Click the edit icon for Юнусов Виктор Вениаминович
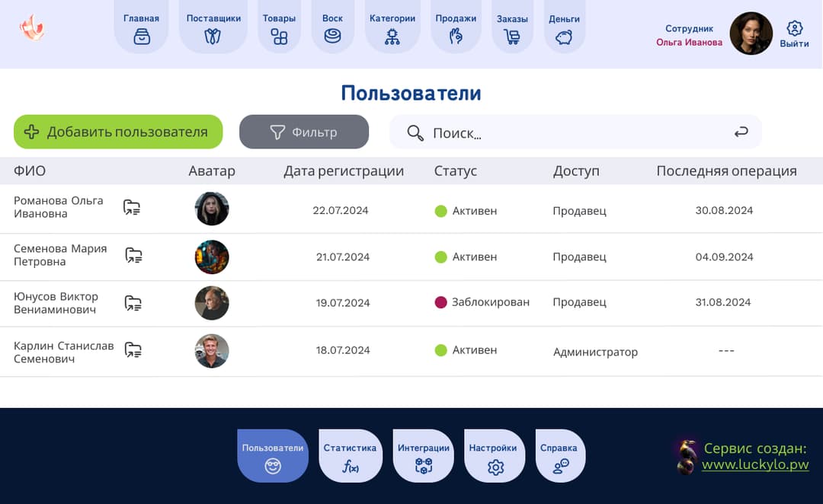This screenshot has width=823, height=504. point(132,302)
